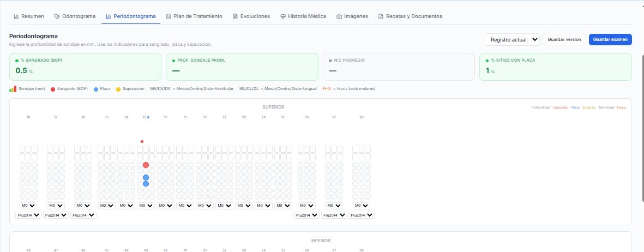
Task: Open the M0 mobility dropdown under tooth 28
Action: 362,206
